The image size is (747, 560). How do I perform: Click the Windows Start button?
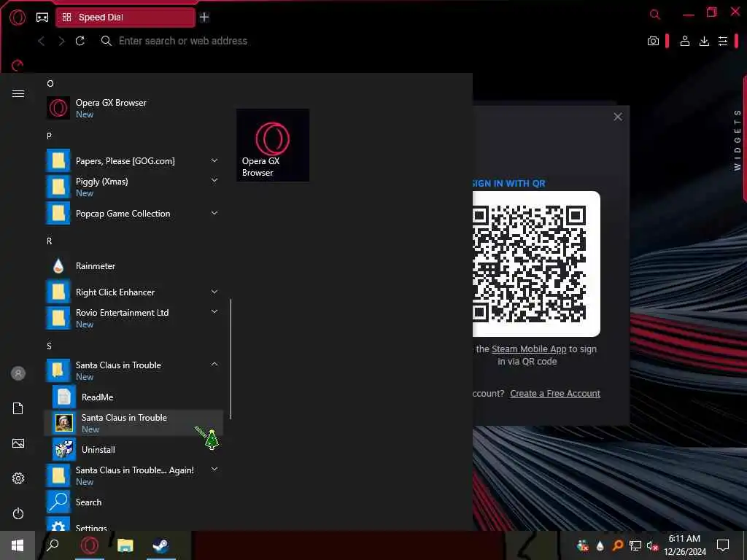tap(18, 545)
